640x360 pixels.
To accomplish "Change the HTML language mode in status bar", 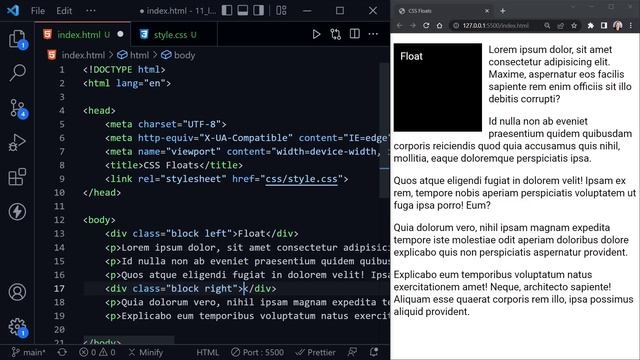I will 207,352.
